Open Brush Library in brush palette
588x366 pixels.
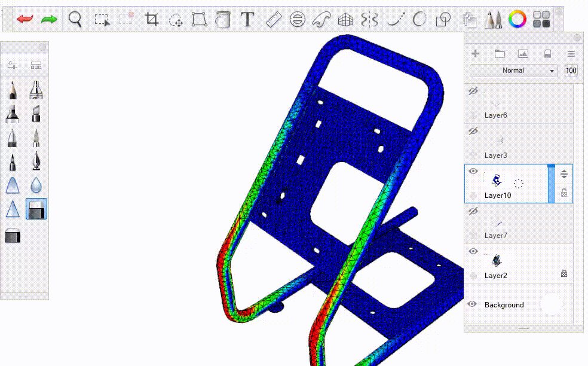click(36, 65)
